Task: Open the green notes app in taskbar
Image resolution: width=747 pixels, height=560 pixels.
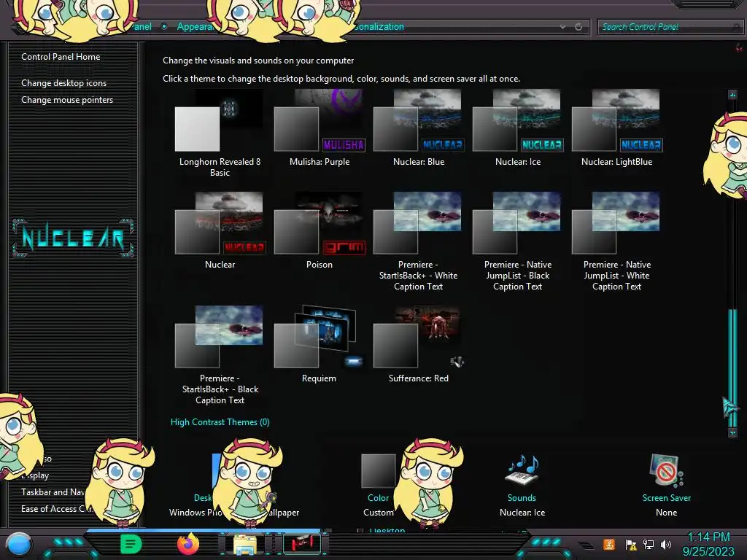Action: pos(131,544)
